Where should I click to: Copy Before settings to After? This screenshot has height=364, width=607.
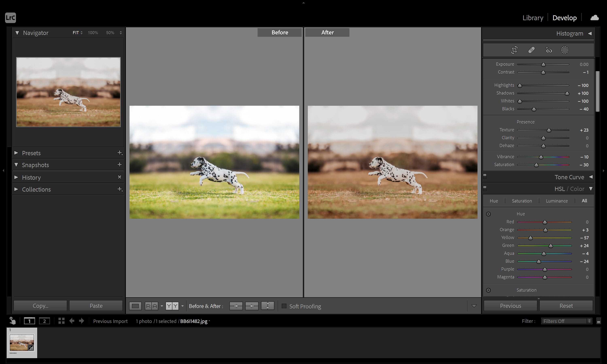pyautogui.click(x=236, y=306)
